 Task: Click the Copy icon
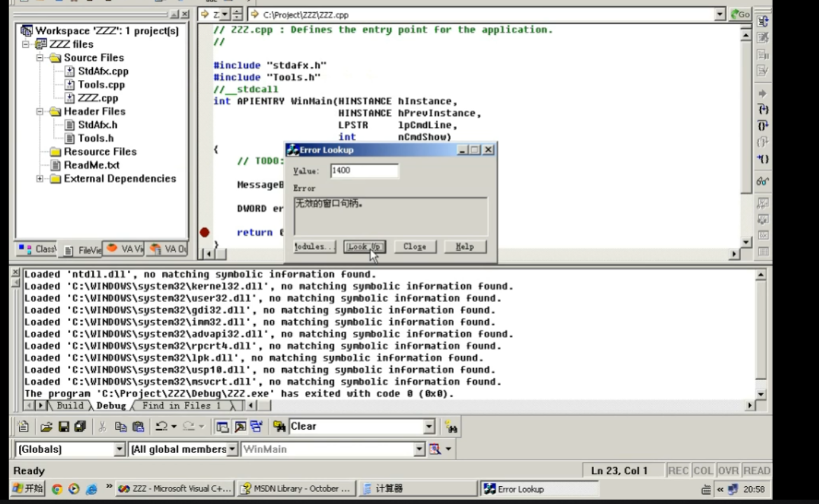point(121,427)
